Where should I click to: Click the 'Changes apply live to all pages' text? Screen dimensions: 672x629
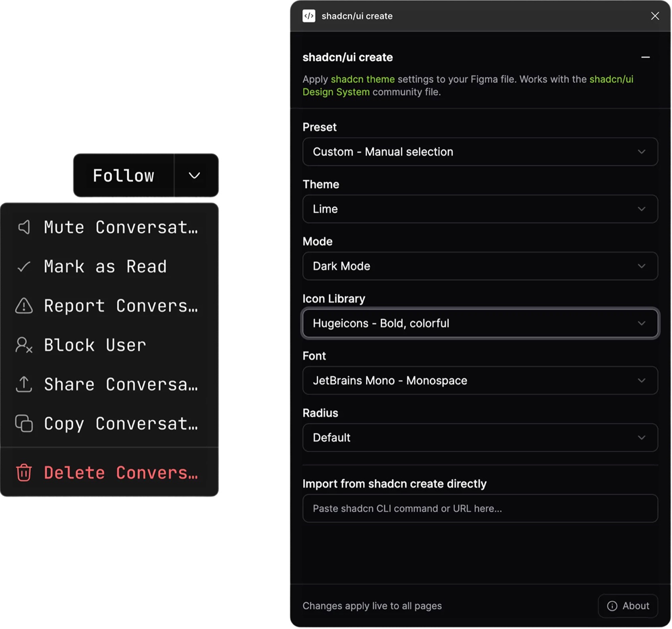tap(372, 606)
